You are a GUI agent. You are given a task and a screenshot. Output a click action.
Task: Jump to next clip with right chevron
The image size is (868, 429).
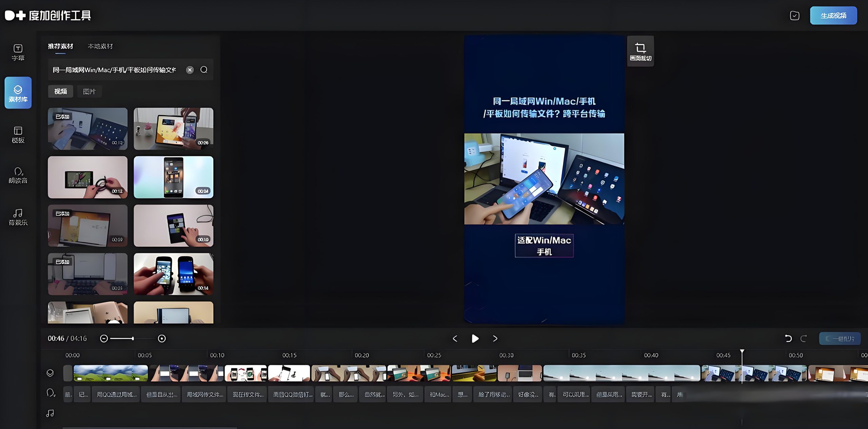(495, 339)
